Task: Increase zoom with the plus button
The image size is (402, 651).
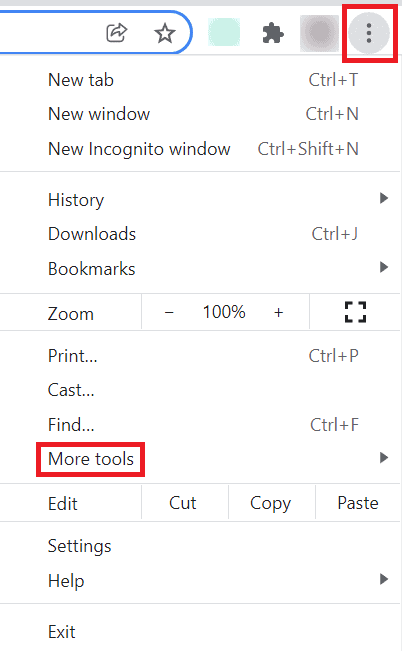Action: pos(279,312)
